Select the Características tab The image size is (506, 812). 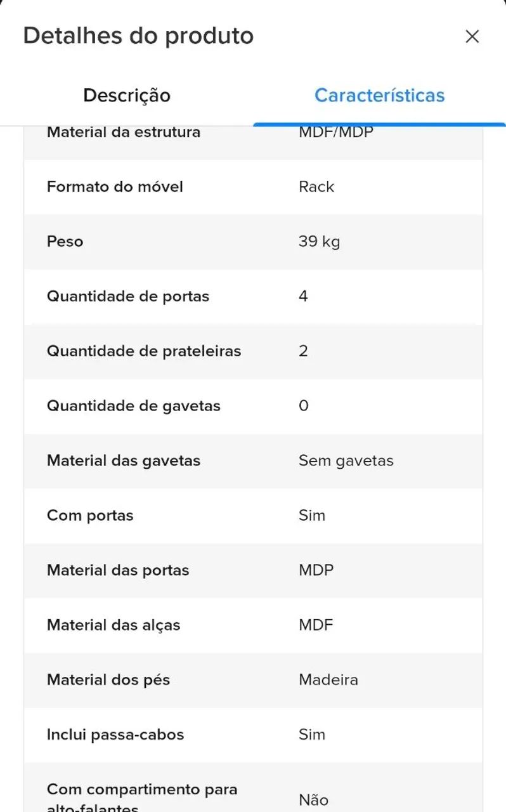pyautogui.click(x=379, y=95)
